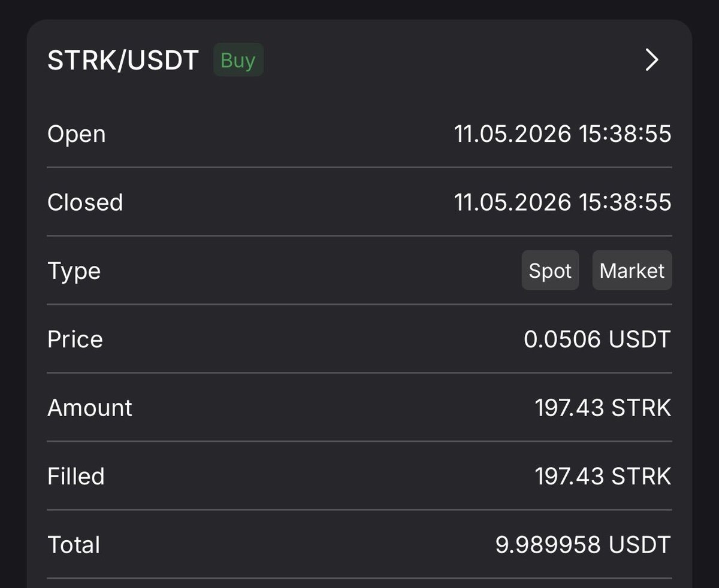The height and width of the screenshot is (588, 719).
Task: Click the Type row label
Action: tap(74, 272)
